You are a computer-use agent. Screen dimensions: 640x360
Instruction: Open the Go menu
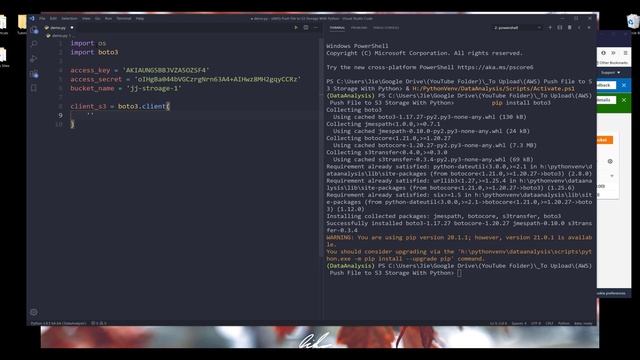click(x=98, y=18)
